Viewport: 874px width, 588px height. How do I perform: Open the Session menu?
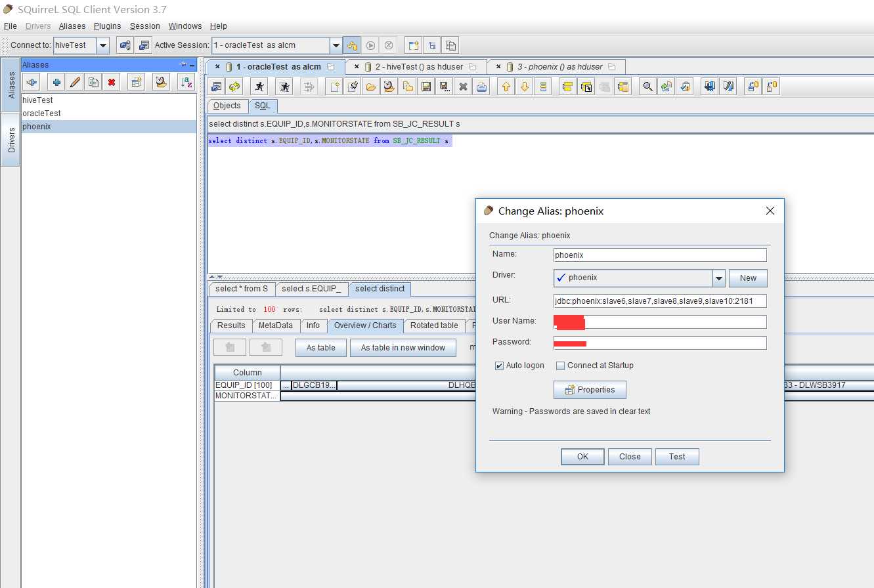(x=145, y=26)
